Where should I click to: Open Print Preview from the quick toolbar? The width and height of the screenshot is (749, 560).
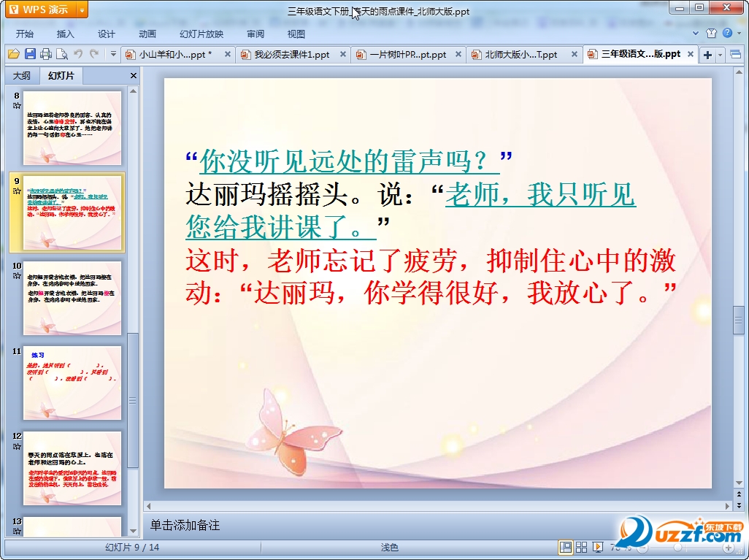[61, 54]
